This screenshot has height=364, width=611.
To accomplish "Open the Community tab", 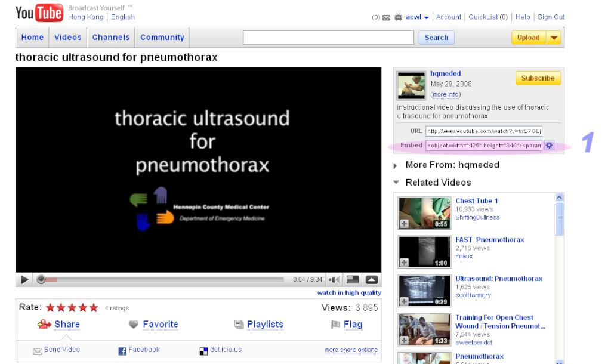I will coord(162,38).
